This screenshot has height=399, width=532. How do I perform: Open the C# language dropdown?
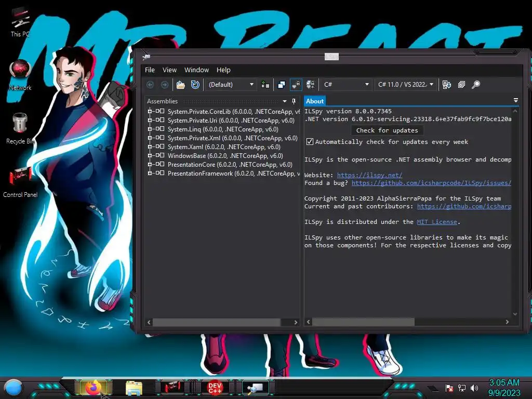pyautogui.click(x=346, y=85)
